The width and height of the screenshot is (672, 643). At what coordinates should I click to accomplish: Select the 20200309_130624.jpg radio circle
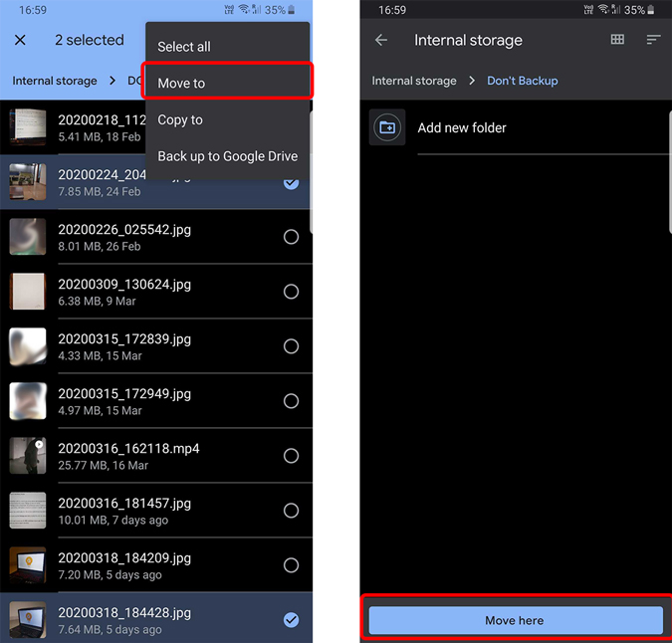[x=291, y=292]
